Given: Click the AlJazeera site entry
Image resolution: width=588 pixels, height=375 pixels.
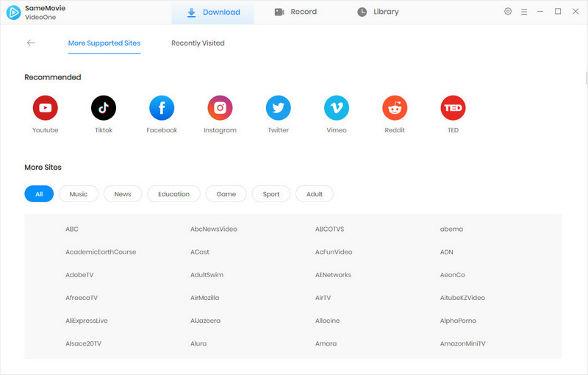Looking at the screenshot, I should point(206,321).
